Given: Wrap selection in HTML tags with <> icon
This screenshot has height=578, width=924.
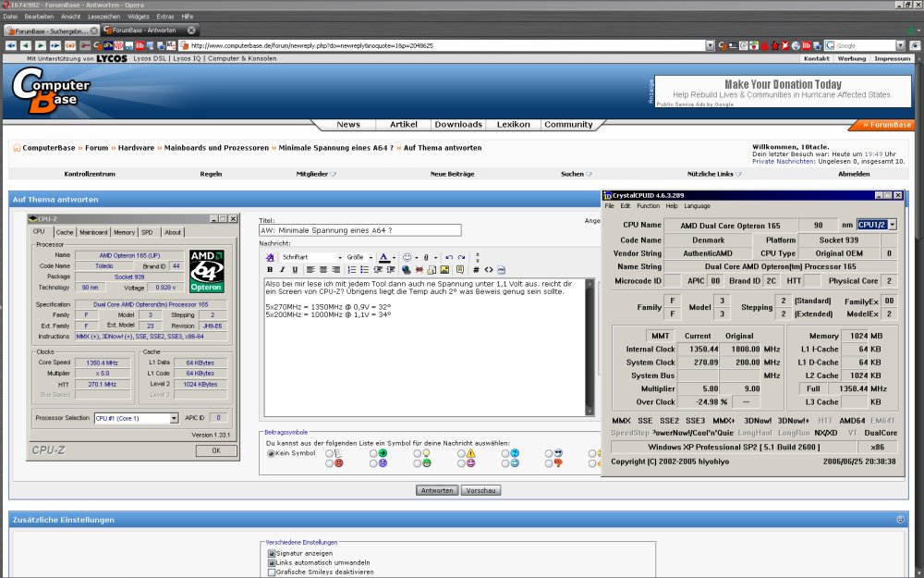Looking at the screenshot, I should point(489,269).
